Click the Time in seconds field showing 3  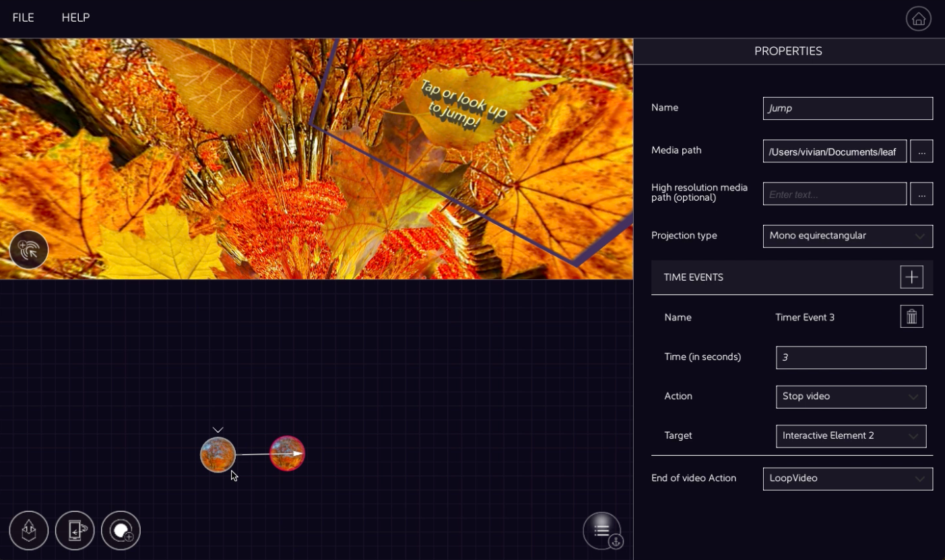point(851,357)
